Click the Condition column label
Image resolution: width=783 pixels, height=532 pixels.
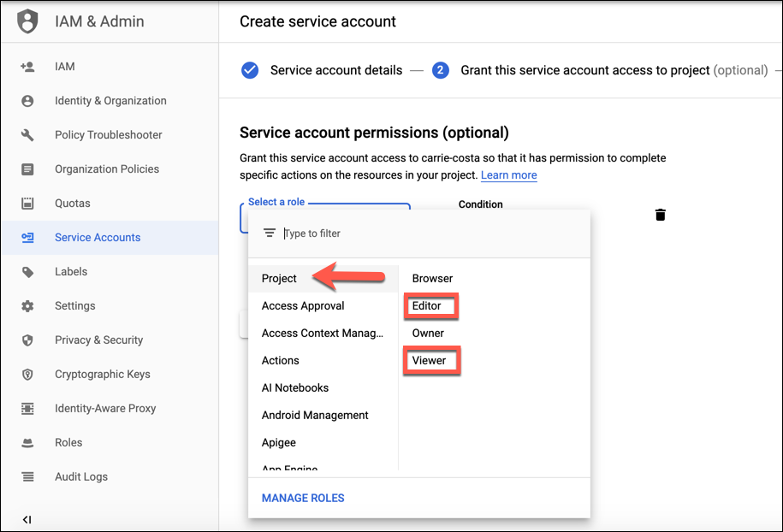(480, 204)
